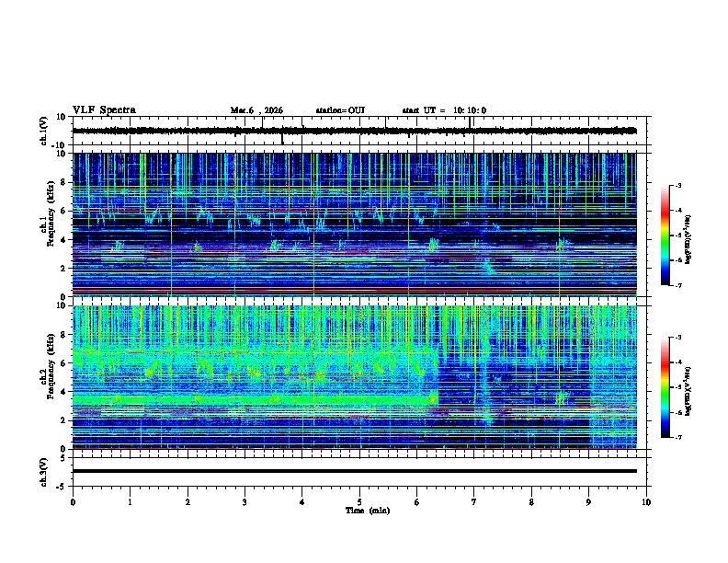Click the "8" kHz tick on ch.1 spectrogram
This screenshot has width=728, height=563.
(64, 182)
